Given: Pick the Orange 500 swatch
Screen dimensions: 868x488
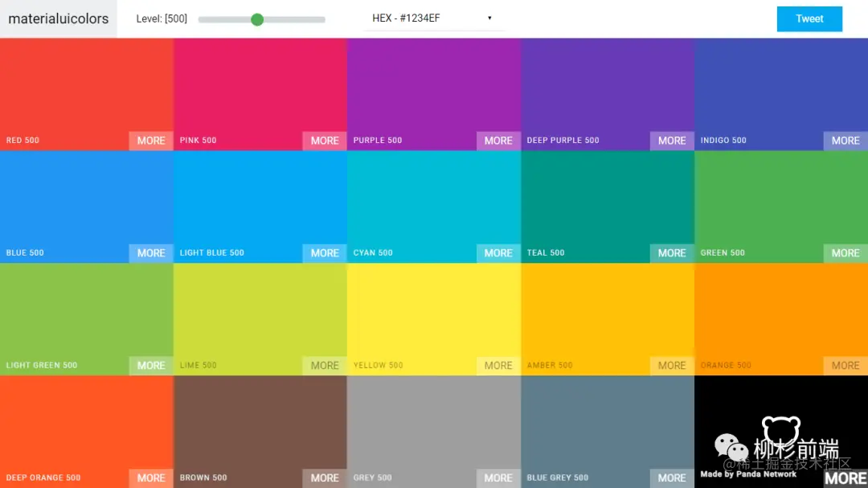Looking at the screenshot, I should click(x=781, y=319).
